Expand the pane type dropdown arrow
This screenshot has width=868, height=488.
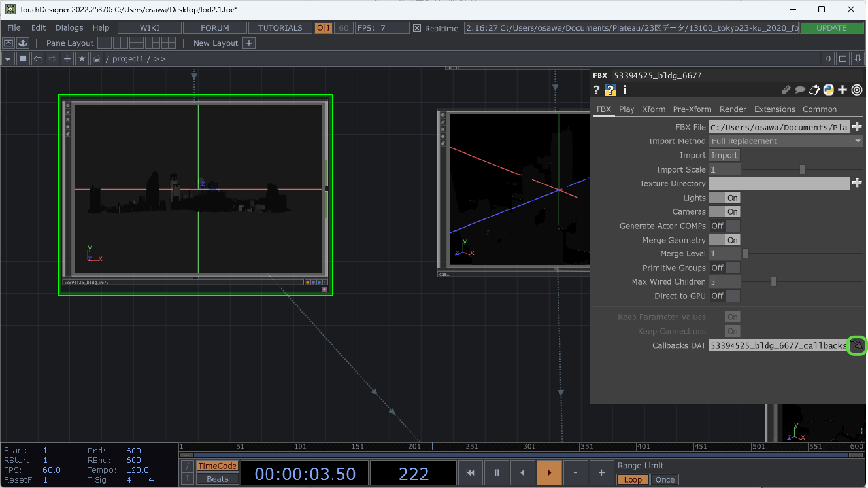(8, 59)
